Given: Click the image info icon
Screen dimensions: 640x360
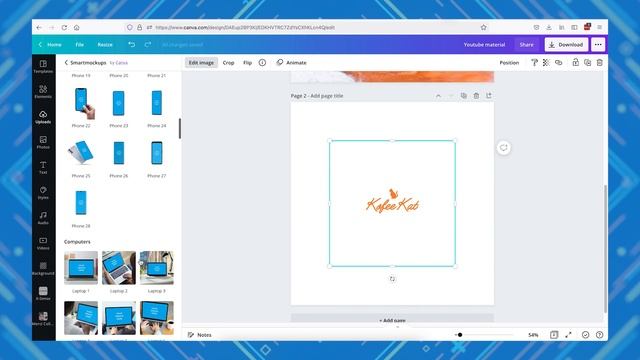Looking at the screenshot, I should [262, 62].
